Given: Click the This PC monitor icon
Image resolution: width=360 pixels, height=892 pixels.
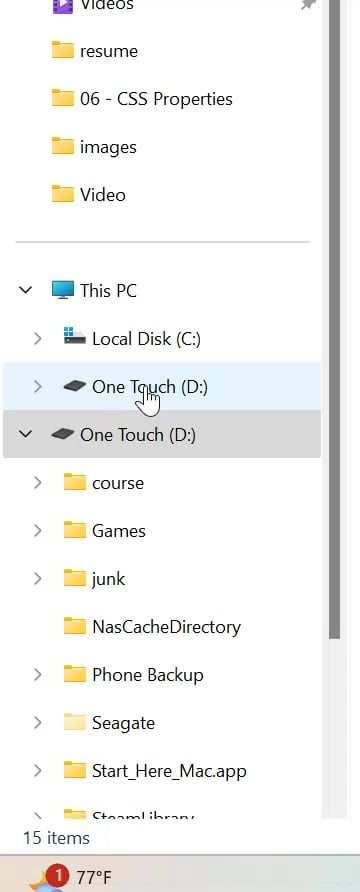Looking at the screenshot, I should 63,290.
